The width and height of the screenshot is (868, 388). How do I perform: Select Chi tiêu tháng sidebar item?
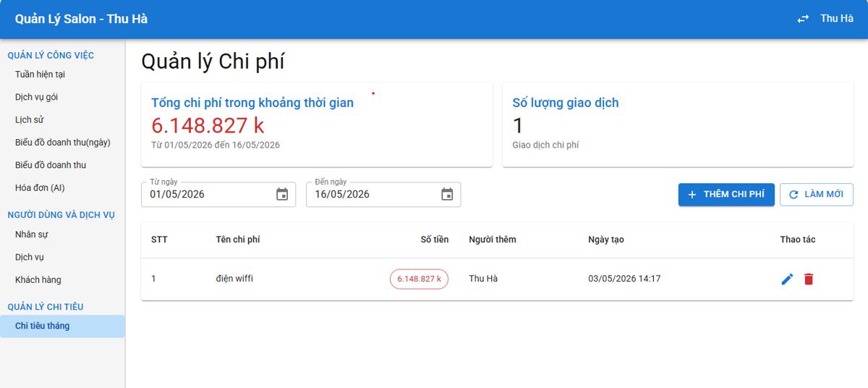(62, 326)
